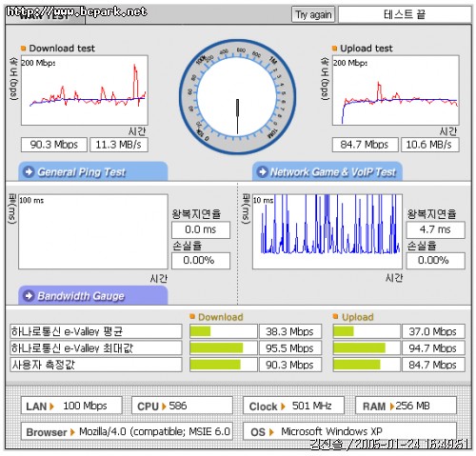
Task: Click the Browser Mozilla/4.0 info box
Action: tap(127, 431)
